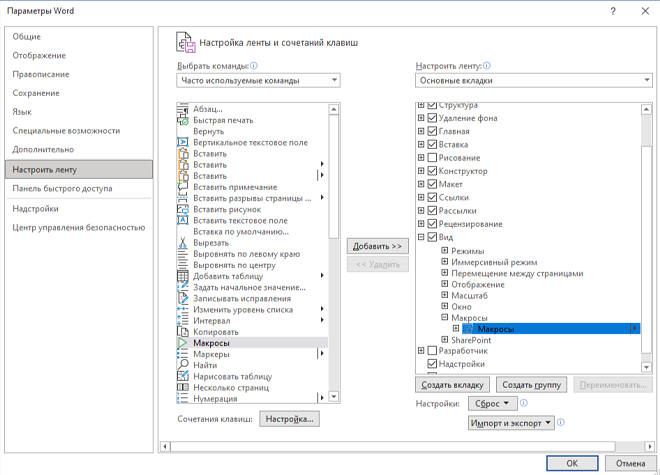The width and height of the screenshot is (660, 475).
Task: Expand the SharePoint group
Action: click(444, 339)
